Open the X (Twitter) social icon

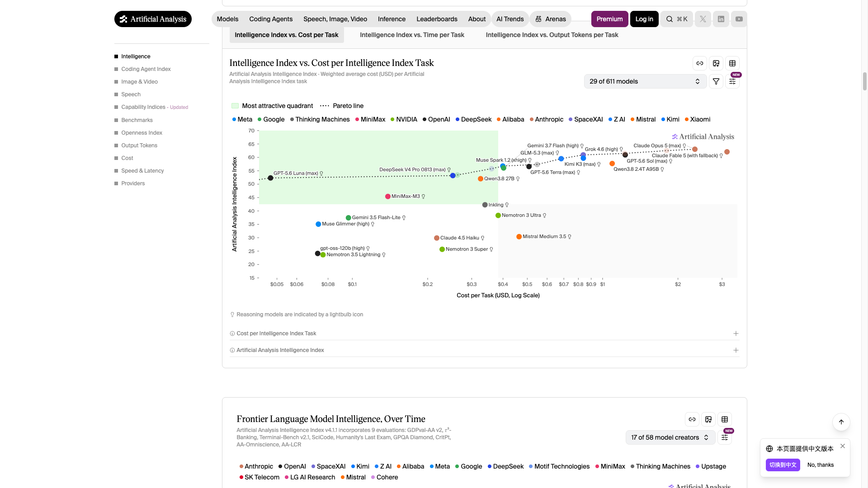703,19
